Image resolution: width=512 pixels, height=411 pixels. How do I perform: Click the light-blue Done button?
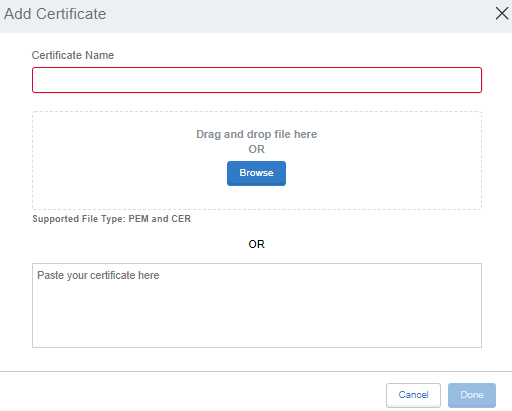click(472, 395)
